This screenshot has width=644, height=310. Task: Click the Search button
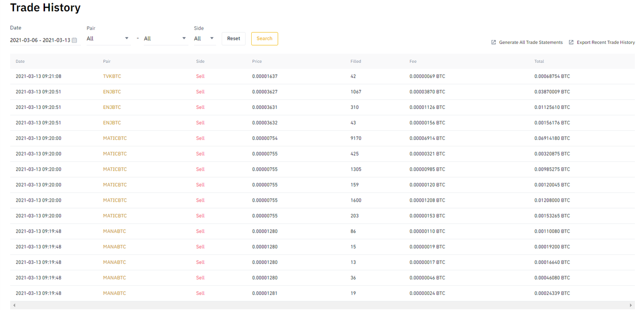coord(265,39)
